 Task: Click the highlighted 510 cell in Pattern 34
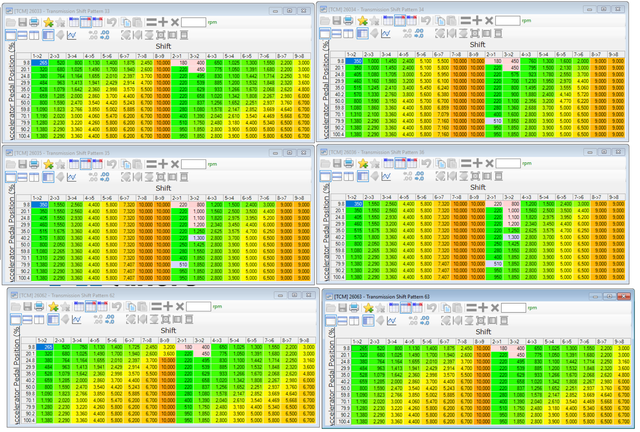494,121
